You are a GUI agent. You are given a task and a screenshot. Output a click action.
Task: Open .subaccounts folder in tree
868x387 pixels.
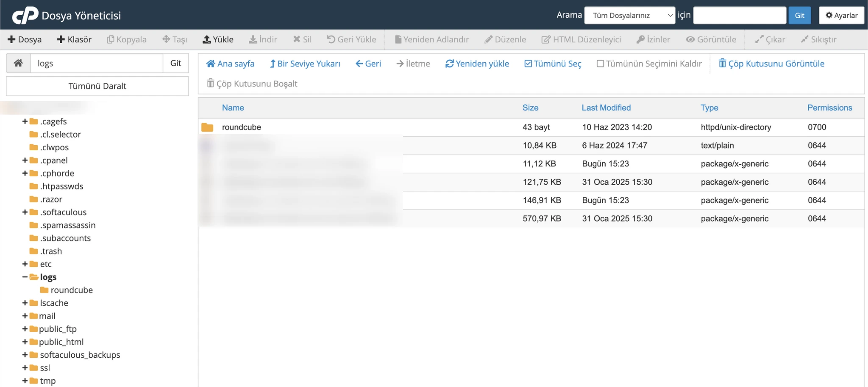point(60,238)
